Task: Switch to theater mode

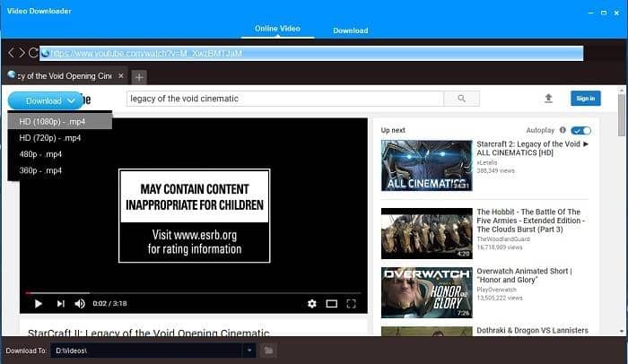Action: (332, 304)
